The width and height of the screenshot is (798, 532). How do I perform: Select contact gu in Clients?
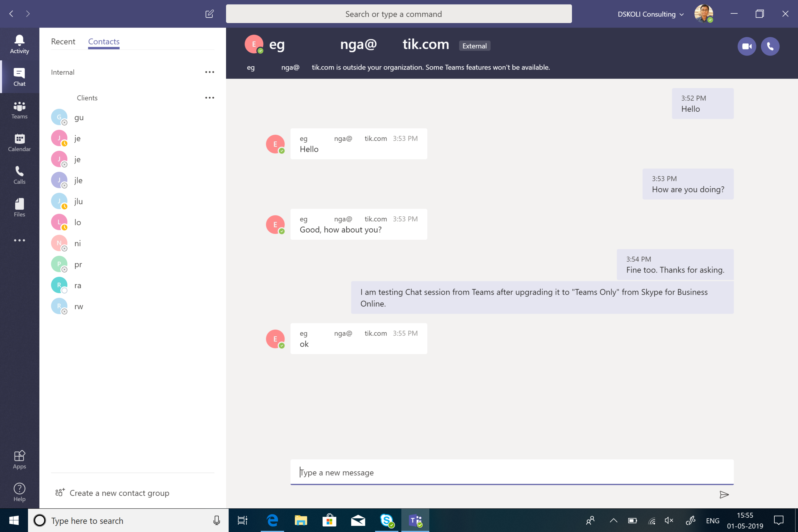[x=133, y=117]
